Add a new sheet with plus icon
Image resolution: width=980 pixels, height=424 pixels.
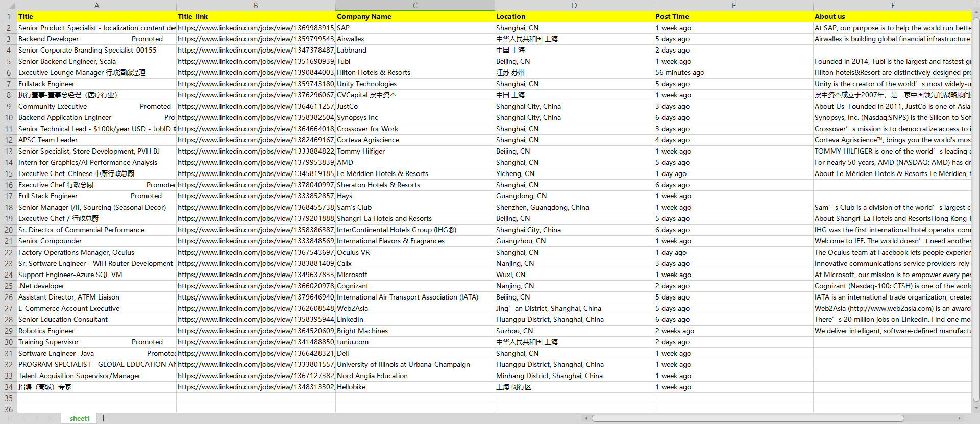(x=103, y=418)
